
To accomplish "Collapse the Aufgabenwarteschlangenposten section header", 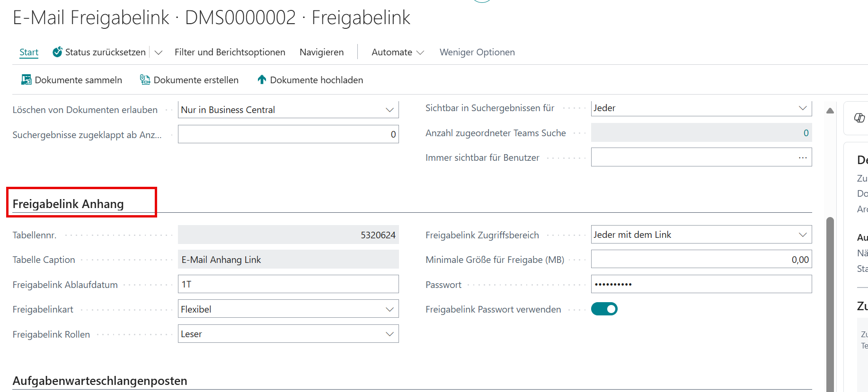I will point(100,381).
